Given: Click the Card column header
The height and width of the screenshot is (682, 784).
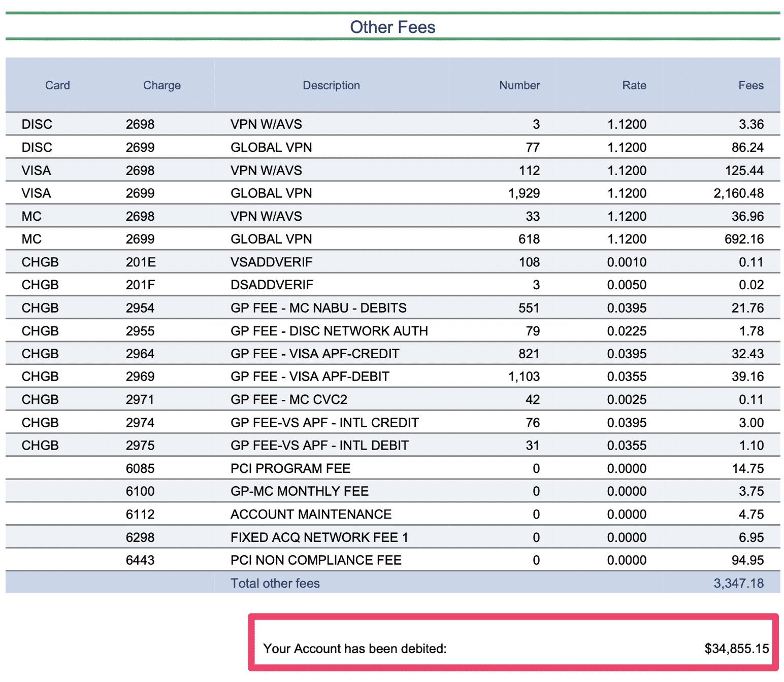Looking at the screenshot, I should [x=57, y=85].
